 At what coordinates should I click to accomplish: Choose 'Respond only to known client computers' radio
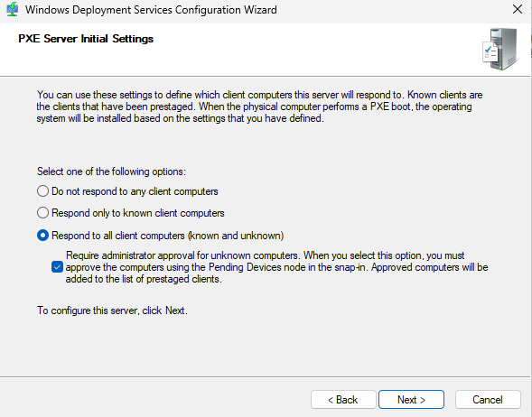(42, 213)
